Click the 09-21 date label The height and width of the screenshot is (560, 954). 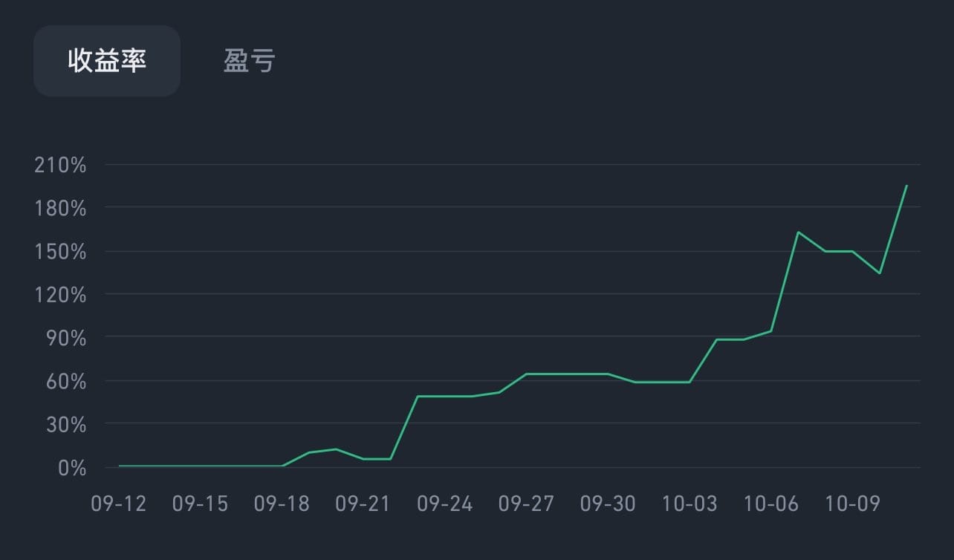(x=363, y=504)
